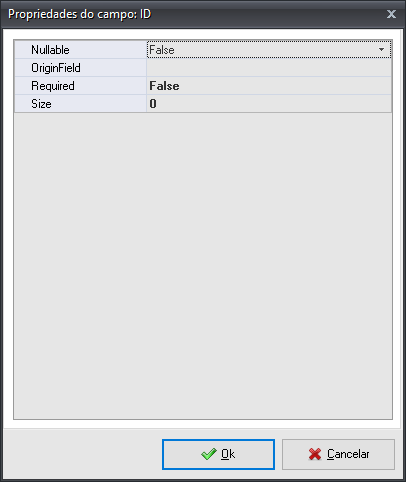
Task: Open the Nullable dropdown arrow
Action: coord(382,50)
